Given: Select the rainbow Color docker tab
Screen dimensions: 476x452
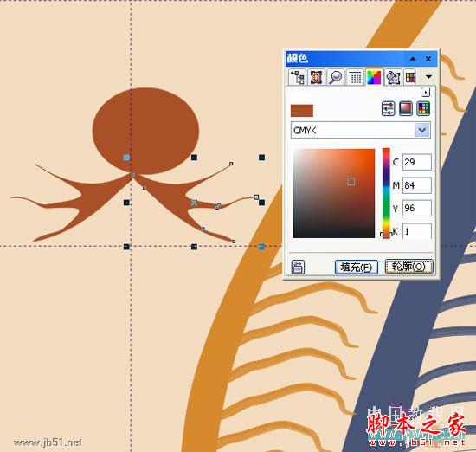Looking at the screenshot, I should (x=374, y=77).
